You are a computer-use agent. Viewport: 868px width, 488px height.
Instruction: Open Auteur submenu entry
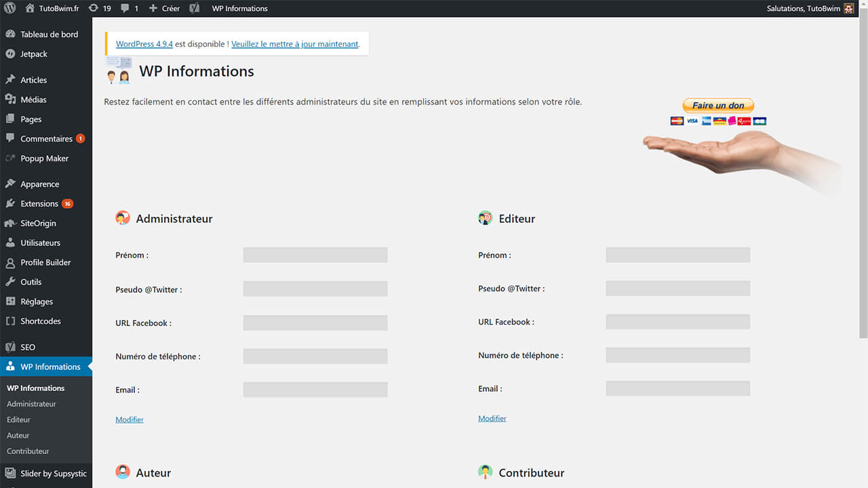point(18,435)
